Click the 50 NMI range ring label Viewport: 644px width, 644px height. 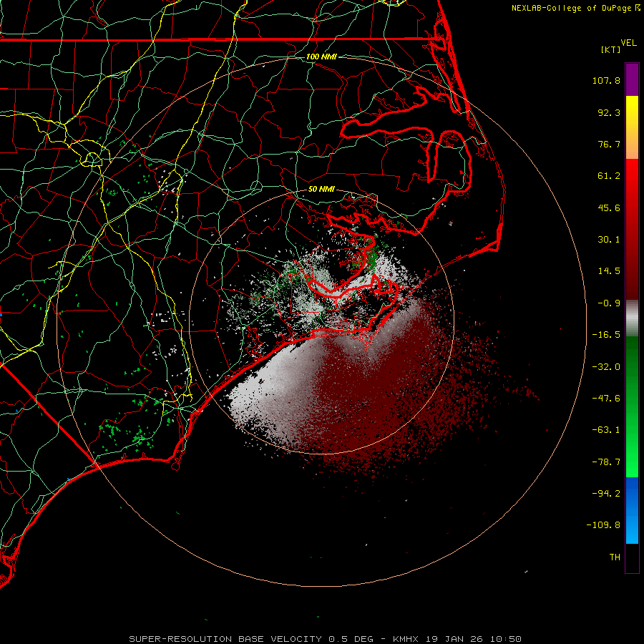pos(321,189)
